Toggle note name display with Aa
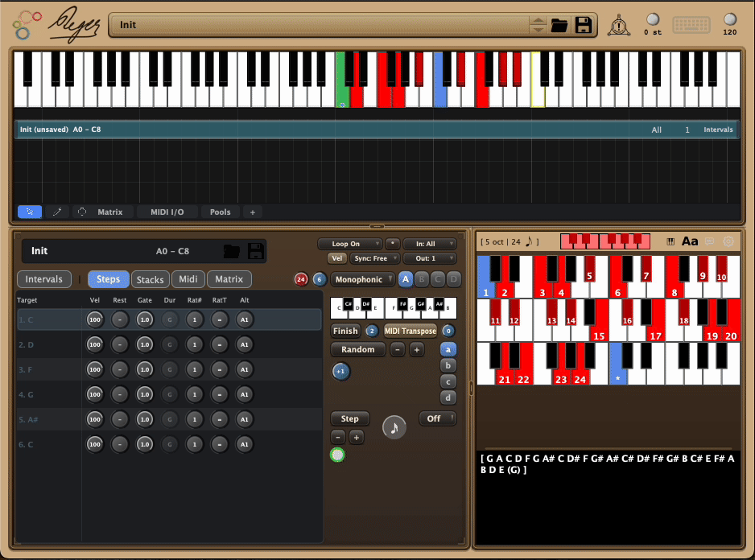The height and width of the screenshot is (560, 755). [690, 241]
